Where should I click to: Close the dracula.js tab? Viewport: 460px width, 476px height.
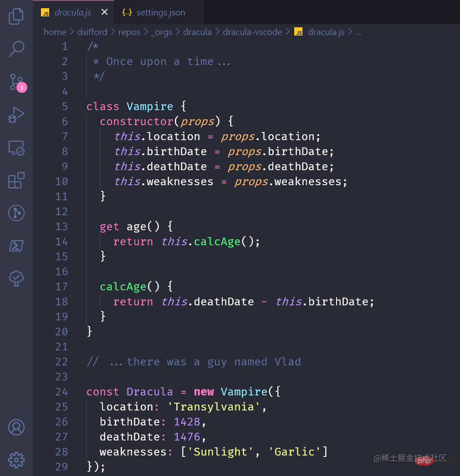[x=104, y=12]
